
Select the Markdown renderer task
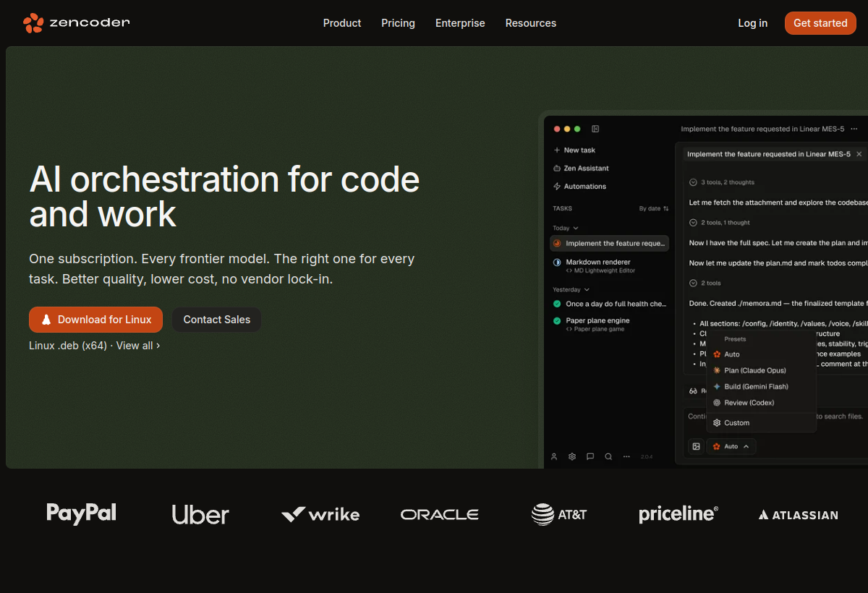[609, 265]
